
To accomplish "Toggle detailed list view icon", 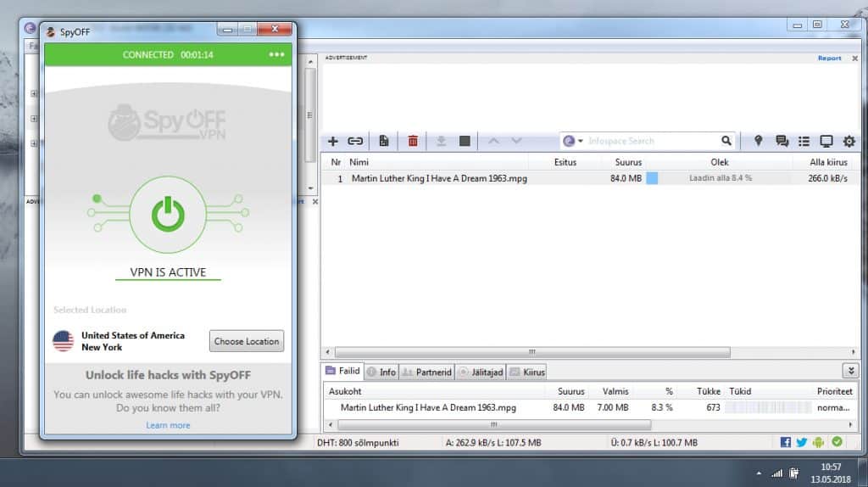I will 804,142.
